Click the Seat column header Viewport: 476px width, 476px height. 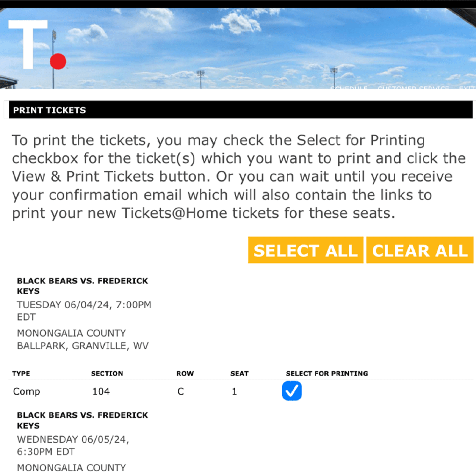click(x=239, y=374)
